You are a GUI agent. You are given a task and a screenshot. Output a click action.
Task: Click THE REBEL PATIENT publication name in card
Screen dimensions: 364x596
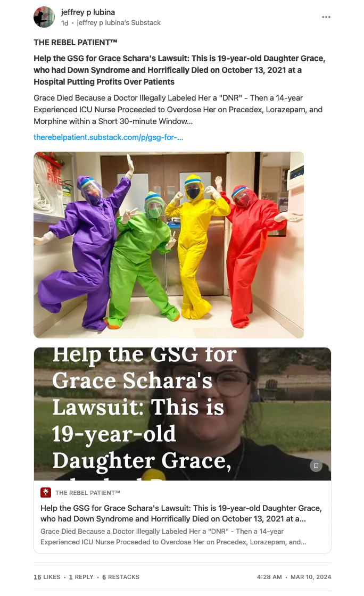pos(88,493)
